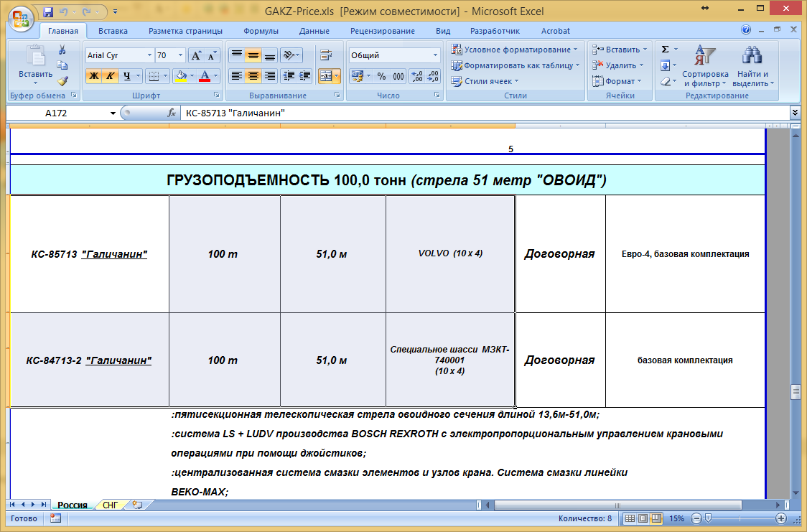Expand the formula bar
Viewport: 807px width, 532px height.
pos(796,113)
